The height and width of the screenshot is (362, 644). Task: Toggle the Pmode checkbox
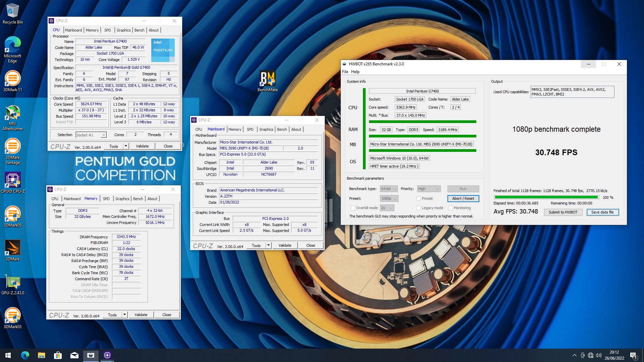pos(419,198)
